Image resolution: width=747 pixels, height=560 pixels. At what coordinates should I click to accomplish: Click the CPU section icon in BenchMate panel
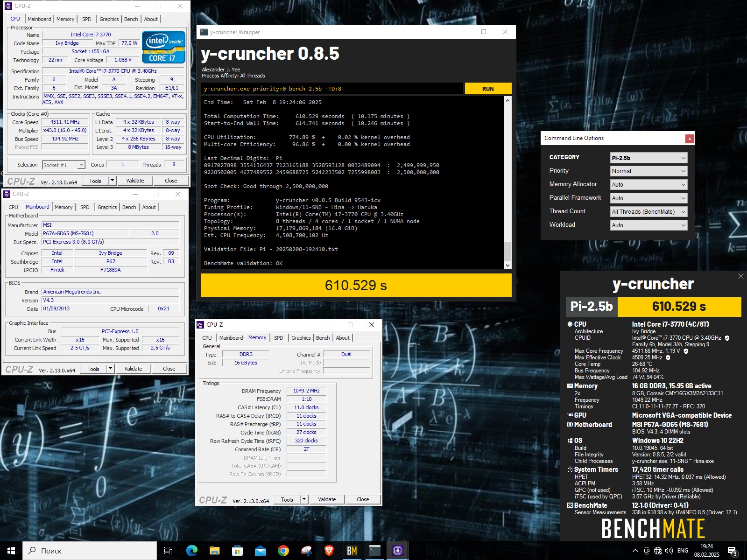[570, 324]
